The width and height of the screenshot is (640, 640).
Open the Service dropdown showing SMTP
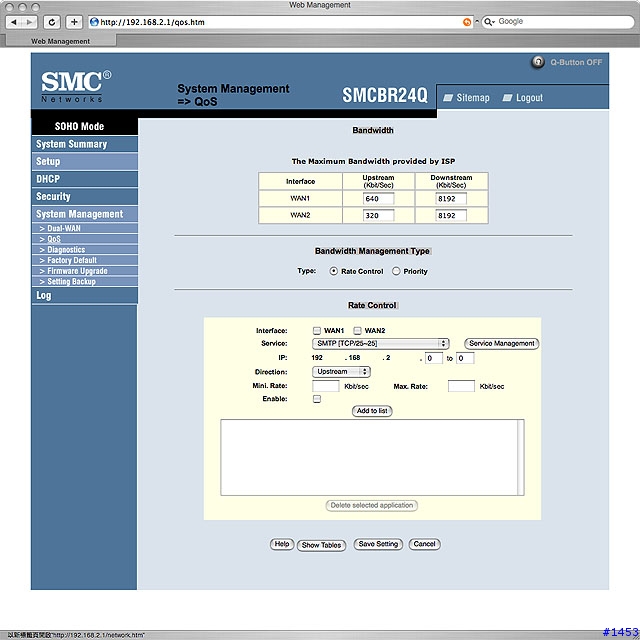point(380,344)
